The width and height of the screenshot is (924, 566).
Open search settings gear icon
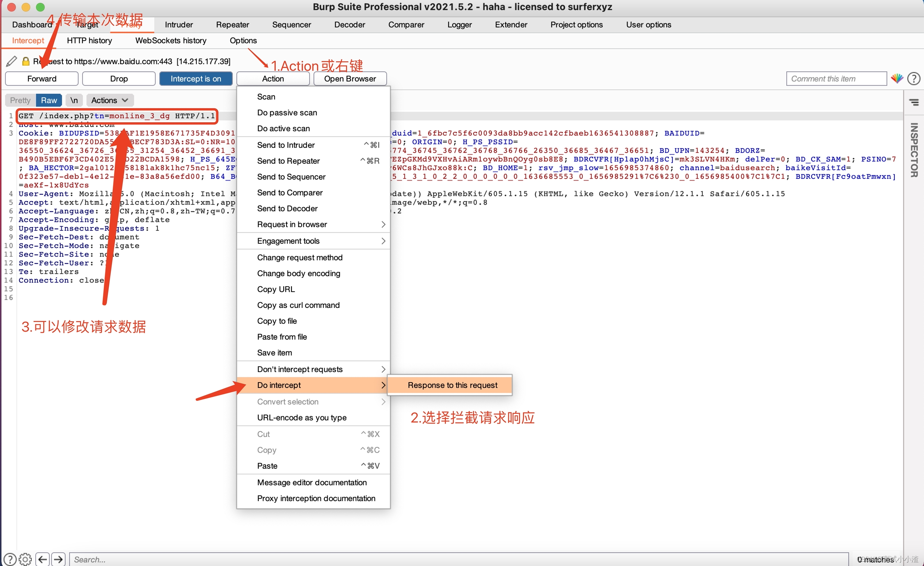pos(25,559)
